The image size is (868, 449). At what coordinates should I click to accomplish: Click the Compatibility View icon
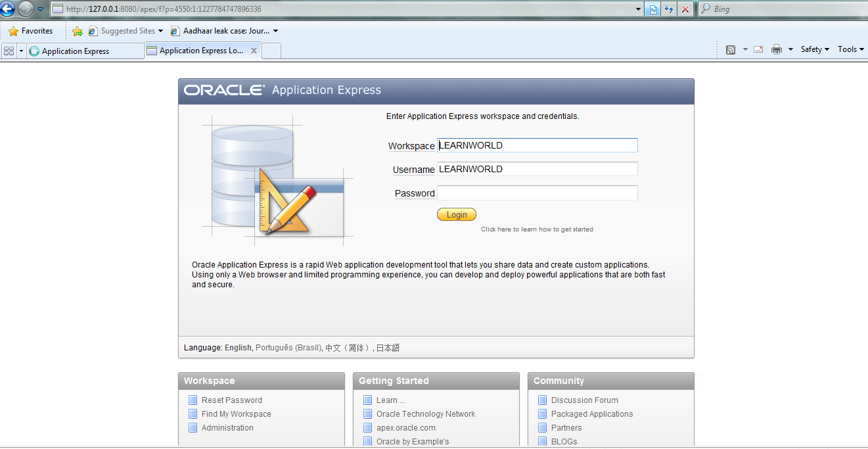652,9
